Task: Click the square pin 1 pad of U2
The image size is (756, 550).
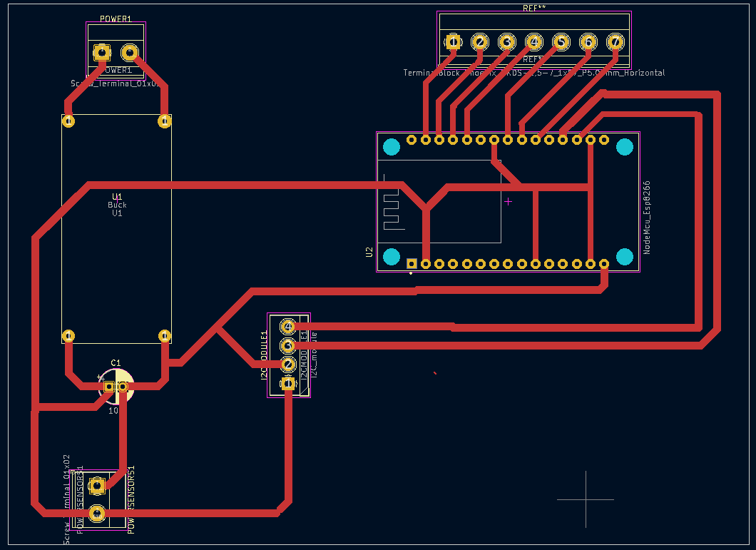Action: [412, 264]
